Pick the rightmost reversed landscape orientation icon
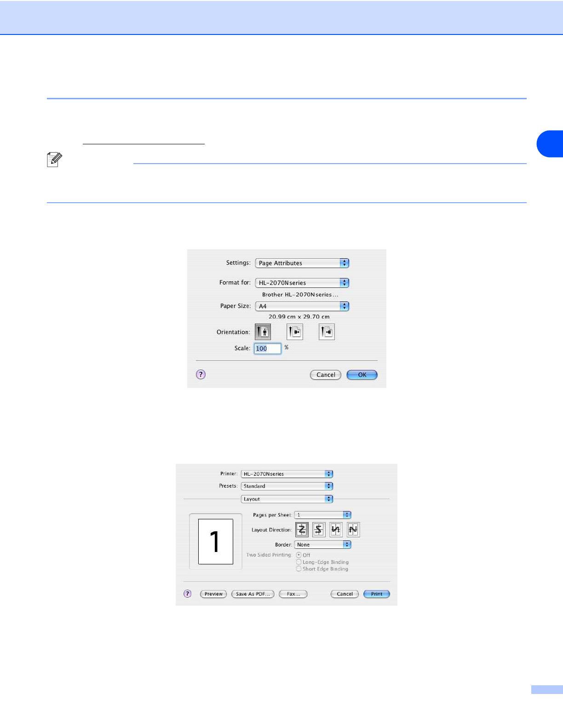The height and width of the screenshot is (728, 563). [x=327, y=332]
